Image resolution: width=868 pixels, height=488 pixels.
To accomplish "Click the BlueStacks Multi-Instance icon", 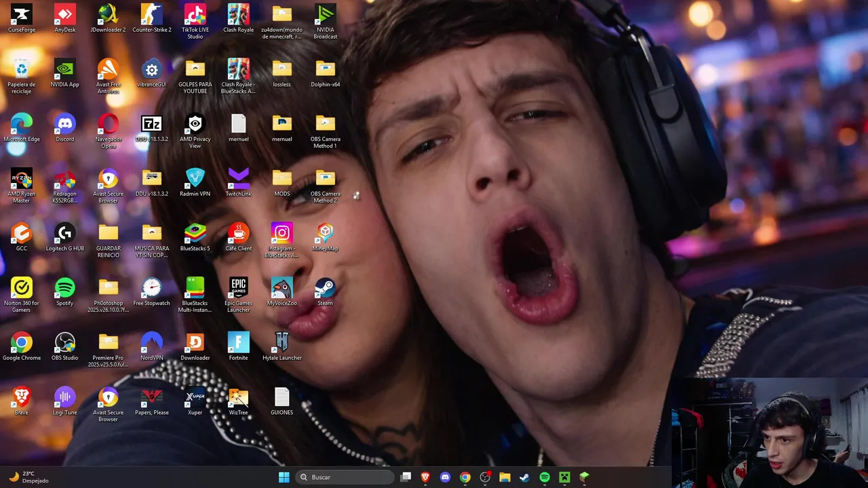I will (195, 296).
